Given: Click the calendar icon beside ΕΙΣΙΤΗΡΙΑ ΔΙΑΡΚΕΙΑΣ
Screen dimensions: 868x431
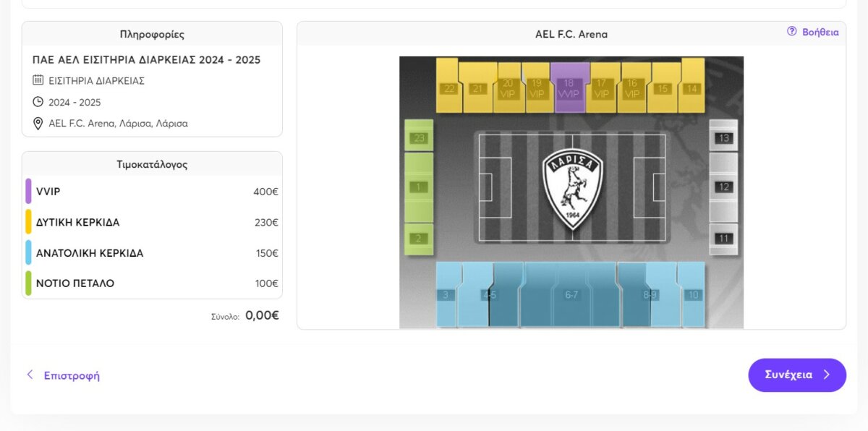Looking at the screenshot, I should (38, 80).
